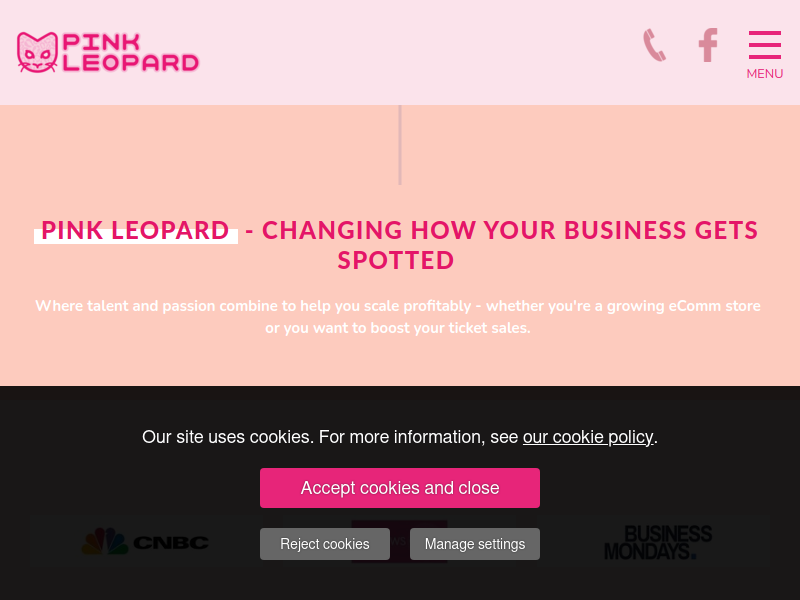Click the dimmed logo between Reject and Manage buttons
This screenshot has height=600, width=800.
399,541
